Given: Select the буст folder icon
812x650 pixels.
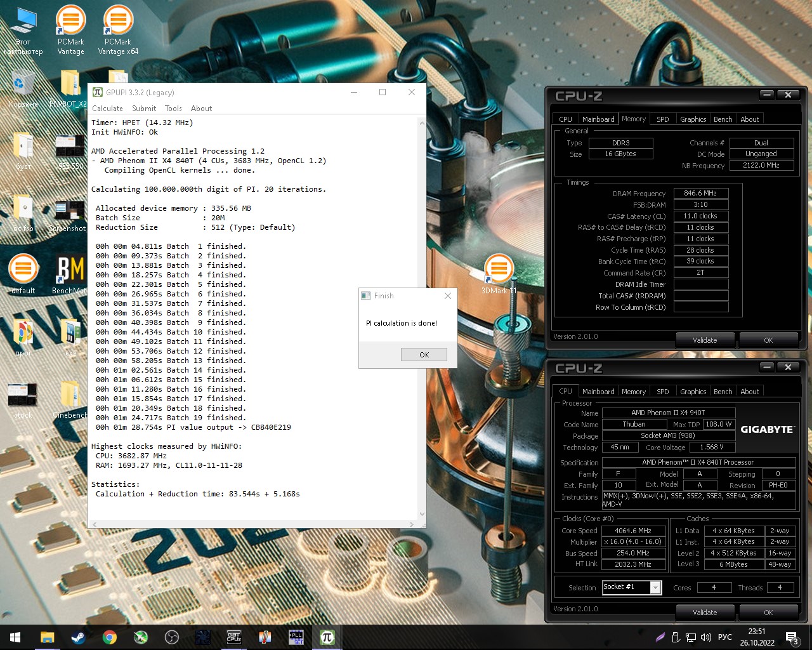Looking at the screenshot, I should [x=23, y=150].
